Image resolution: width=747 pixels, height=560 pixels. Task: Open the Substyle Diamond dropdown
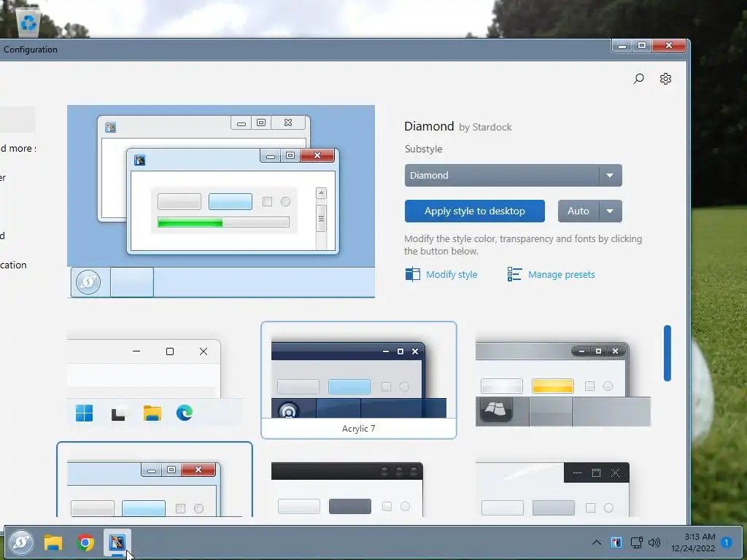[x=513, y=175]
